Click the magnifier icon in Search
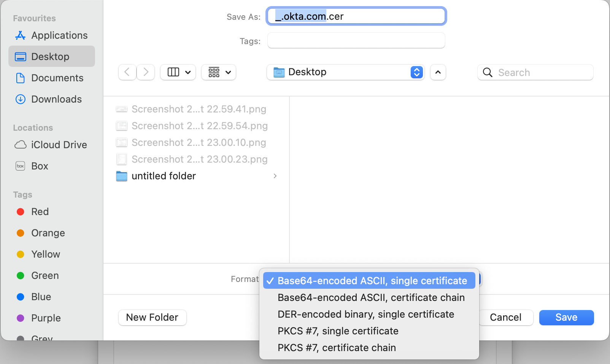Viewport: 610px width, 364px height. [488, 73]
